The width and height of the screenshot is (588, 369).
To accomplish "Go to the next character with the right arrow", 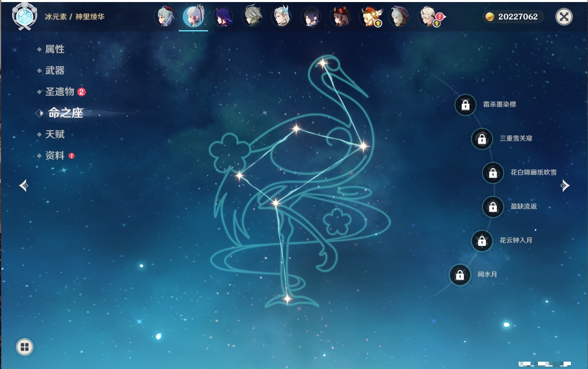I will (565, 186).
